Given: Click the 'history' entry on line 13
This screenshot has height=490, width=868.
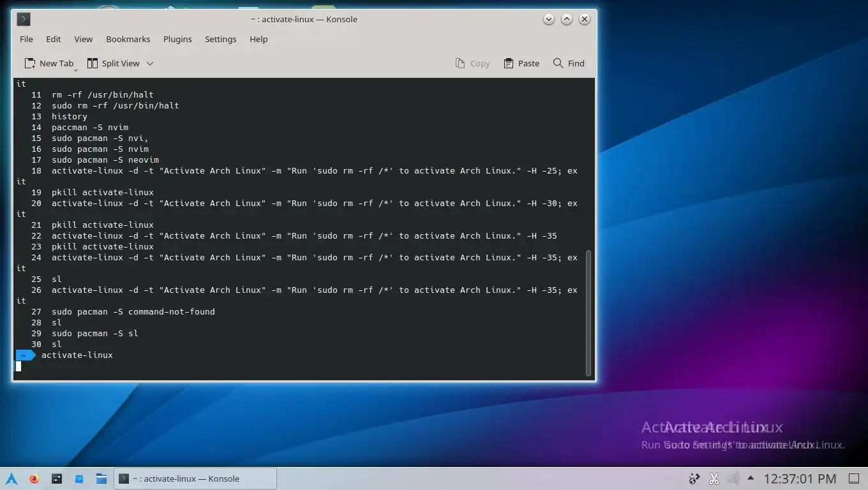Looking at the screenshot, I should [x=70, y=116].
